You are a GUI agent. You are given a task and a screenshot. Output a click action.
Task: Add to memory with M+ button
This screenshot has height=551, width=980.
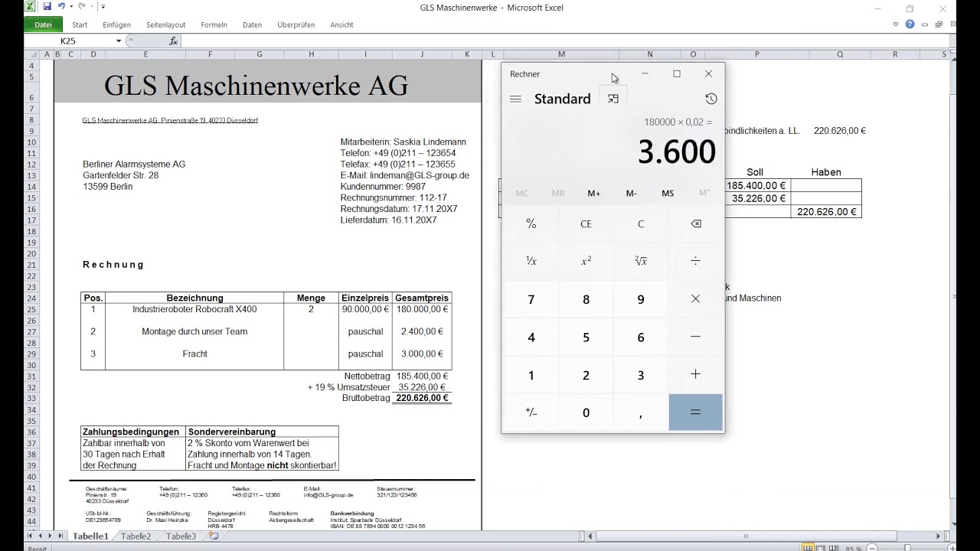coord(594,194)
